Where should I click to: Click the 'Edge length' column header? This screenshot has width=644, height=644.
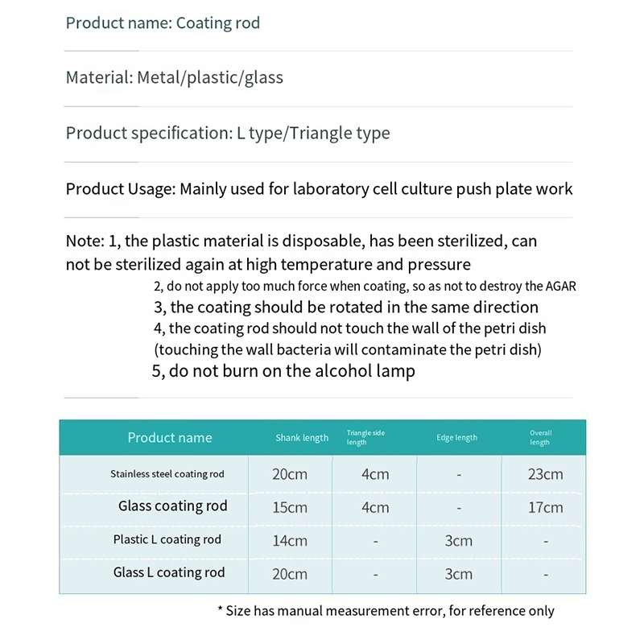[x=456, y=438]
